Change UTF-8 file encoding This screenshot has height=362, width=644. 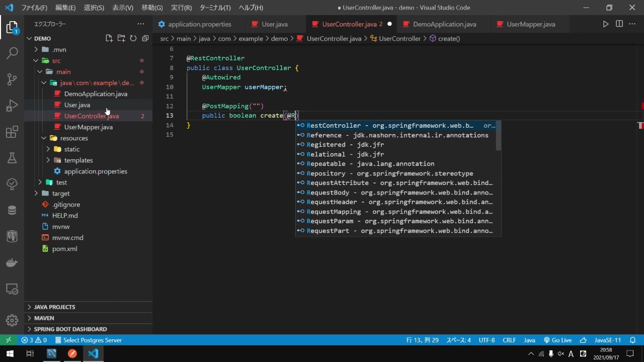pyautogui.click(x=487, y=340)
